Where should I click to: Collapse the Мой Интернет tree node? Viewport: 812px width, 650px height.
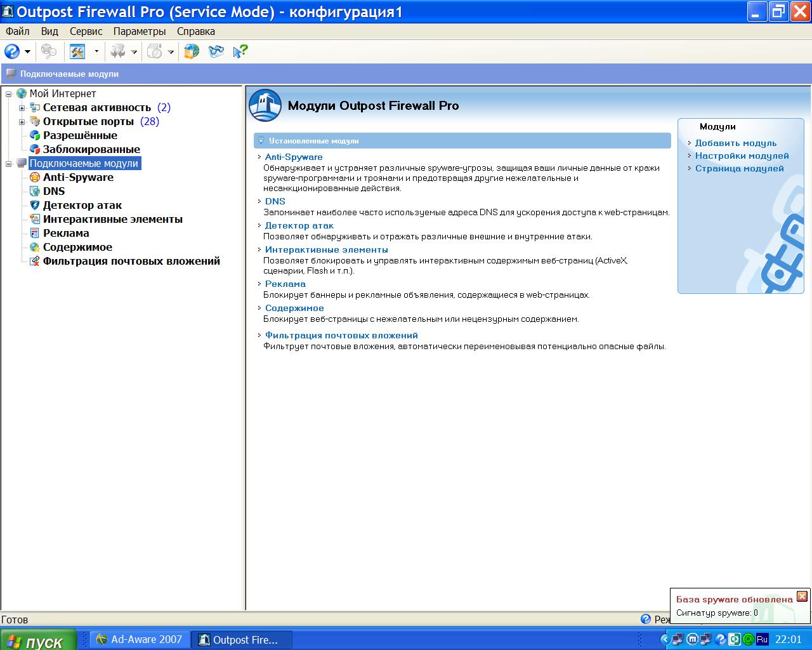9,94
